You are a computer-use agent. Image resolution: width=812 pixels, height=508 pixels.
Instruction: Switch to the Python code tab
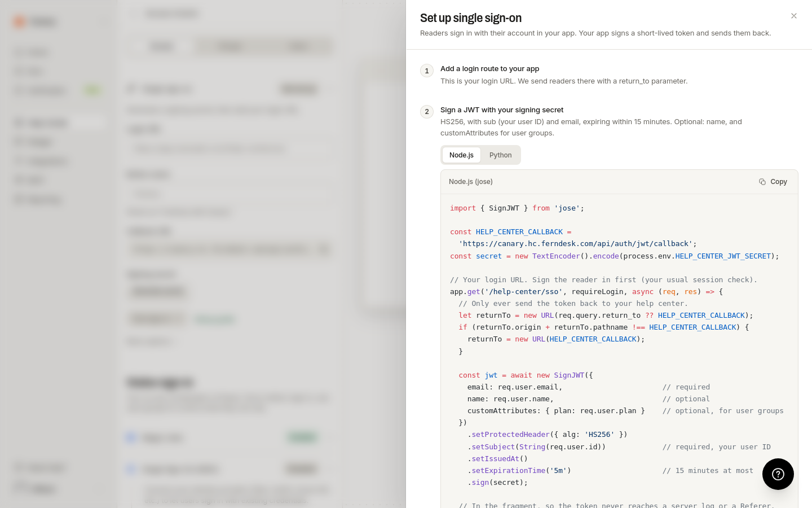pos(501,155)
